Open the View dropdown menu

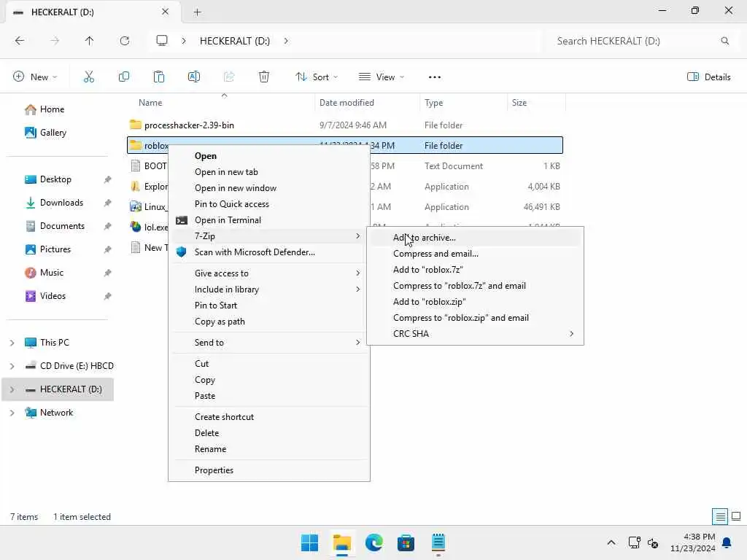point(382,77)
